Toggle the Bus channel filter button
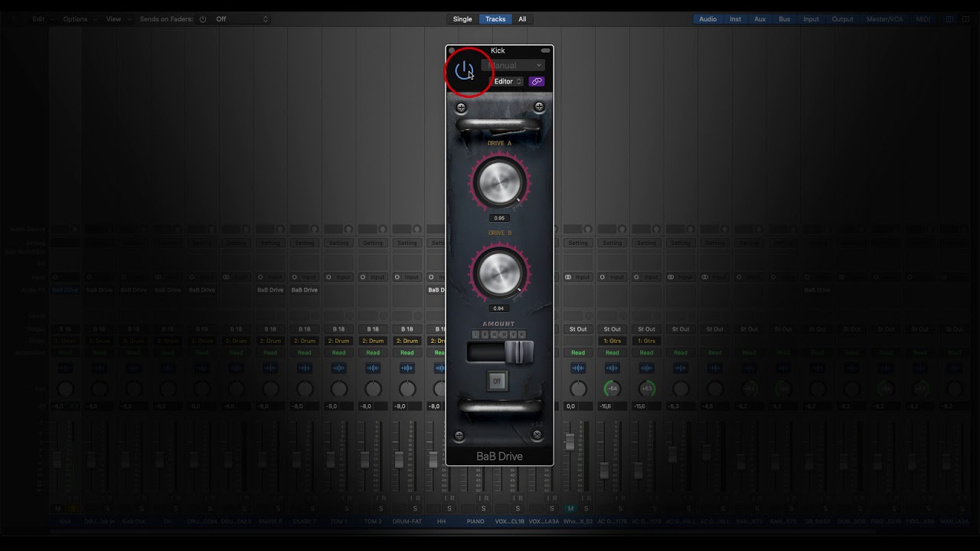This screenshot has width=980, height=551. pyautogui.click(x=785, y=19)
